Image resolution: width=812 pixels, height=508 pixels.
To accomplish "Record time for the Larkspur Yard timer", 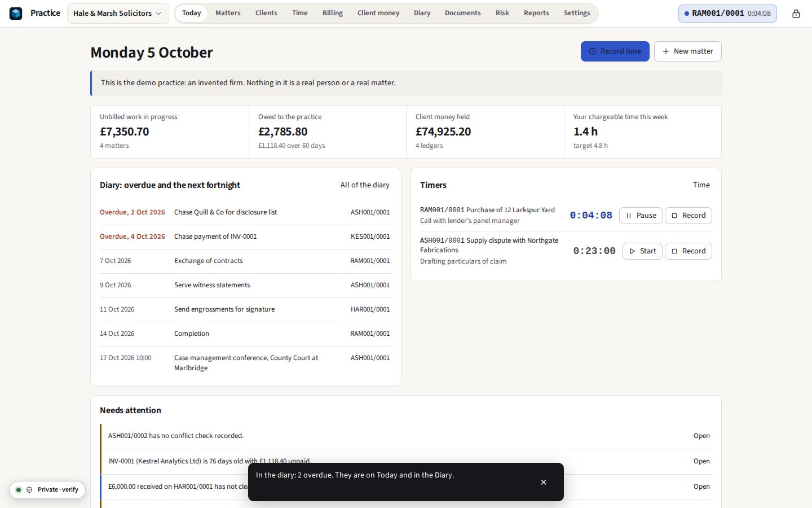I will 688,216.
